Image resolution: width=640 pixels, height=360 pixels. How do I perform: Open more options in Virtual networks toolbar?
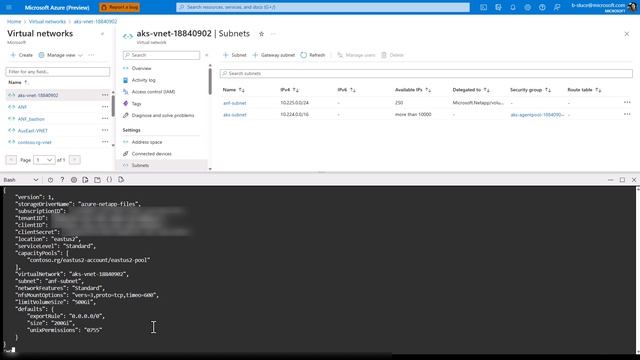click(91, 55)
